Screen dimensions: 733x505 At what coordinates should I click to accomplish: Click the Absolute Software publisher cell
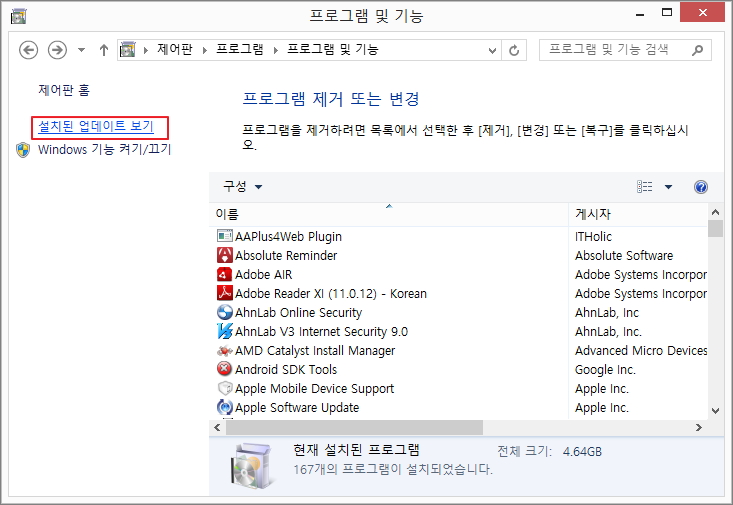click(624, 255)
